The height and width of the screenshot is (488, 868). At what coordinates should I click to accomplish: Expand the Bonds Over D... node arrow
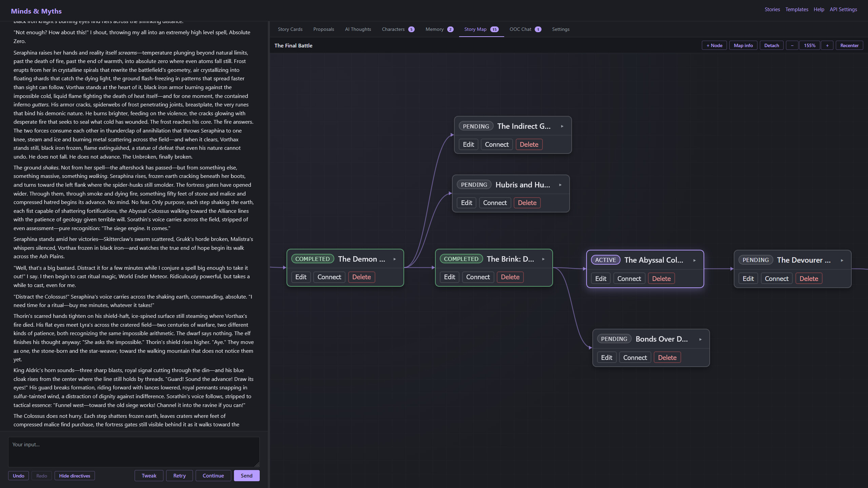click(700, 340)
